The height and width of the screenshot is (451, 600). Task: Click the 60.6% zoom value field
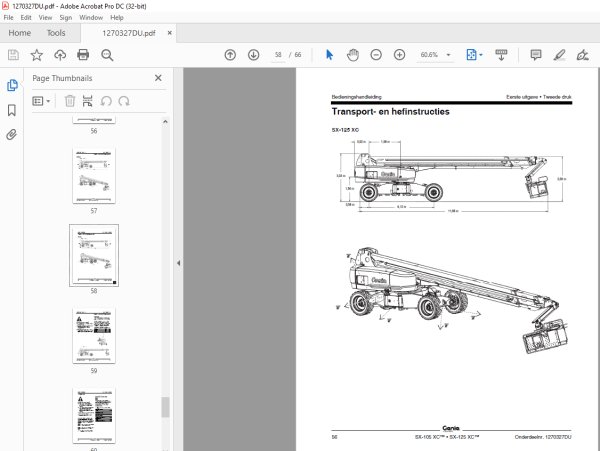429,55
